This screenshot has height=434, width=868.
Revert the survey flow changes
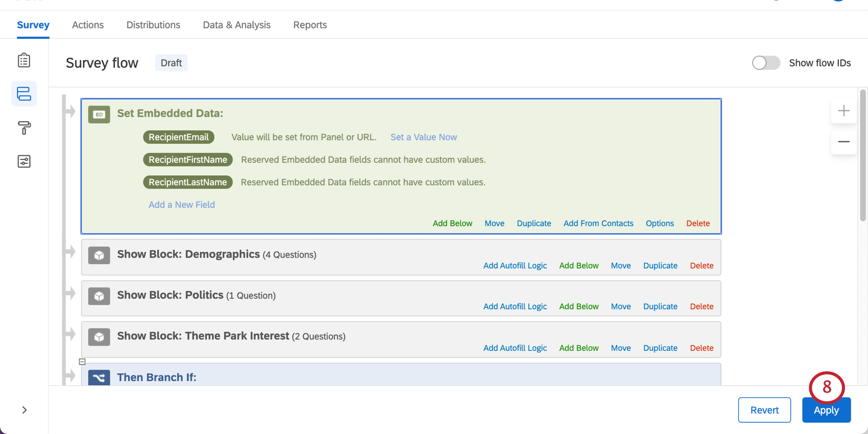coord(764,410)
